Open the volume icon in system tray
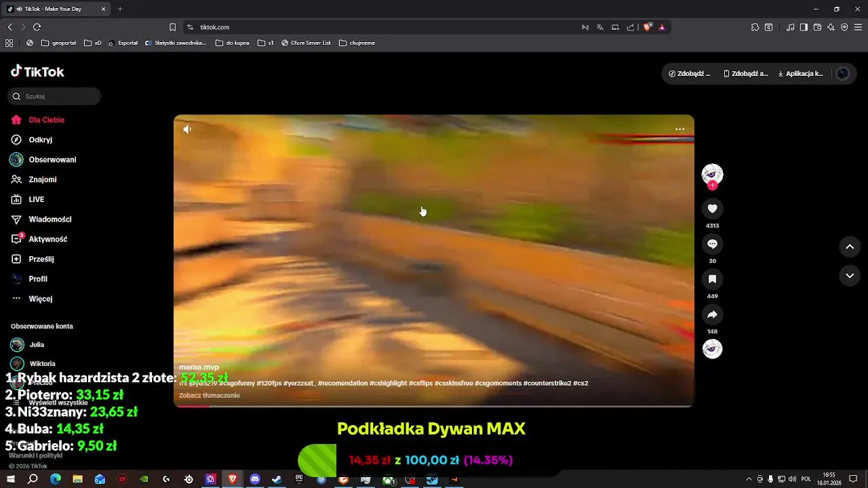Screen dimensions: 868x488 pyautogui.click(x=792, y=479)
